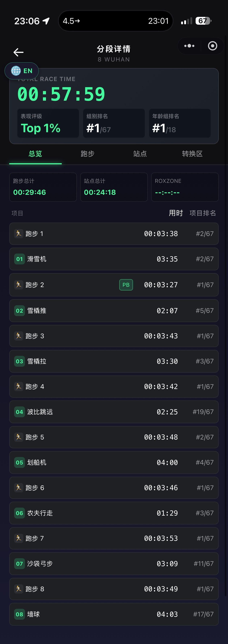Screen dimensions: 228x644
Task: Tap the circular close target icon
Action: pyautogui.click(x=212, y=46)
